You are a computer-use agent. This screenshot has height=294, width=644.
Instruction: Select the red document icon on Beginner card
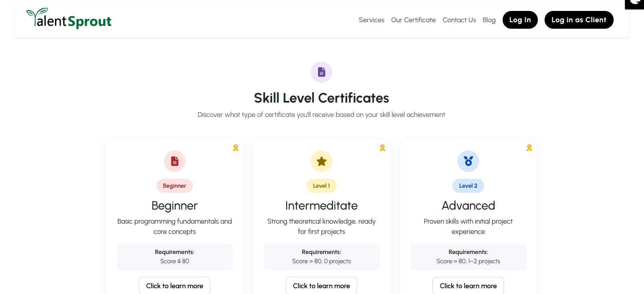[x=174, y=161]
